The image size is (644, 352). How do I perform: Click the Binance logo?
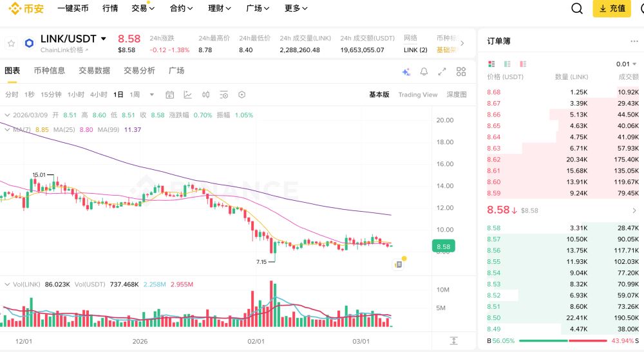pos(26,8)
